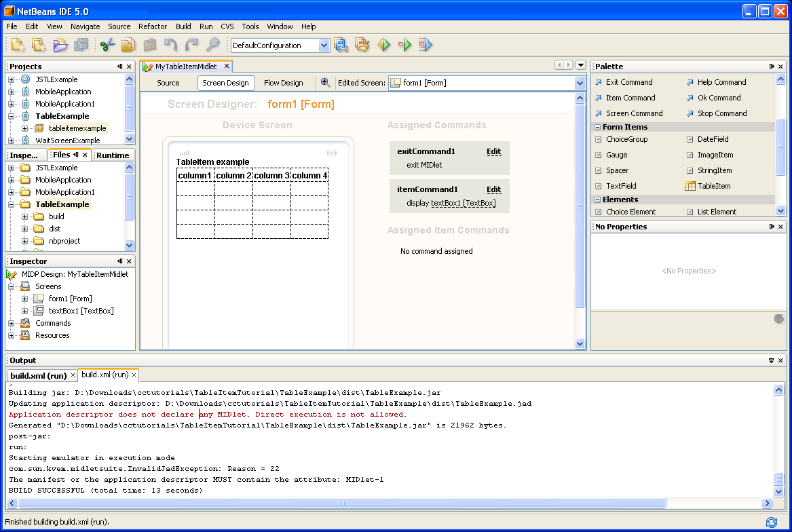Collapse the Form Items palette section
This screenshot has height=532, width=792.
[597, 128]
